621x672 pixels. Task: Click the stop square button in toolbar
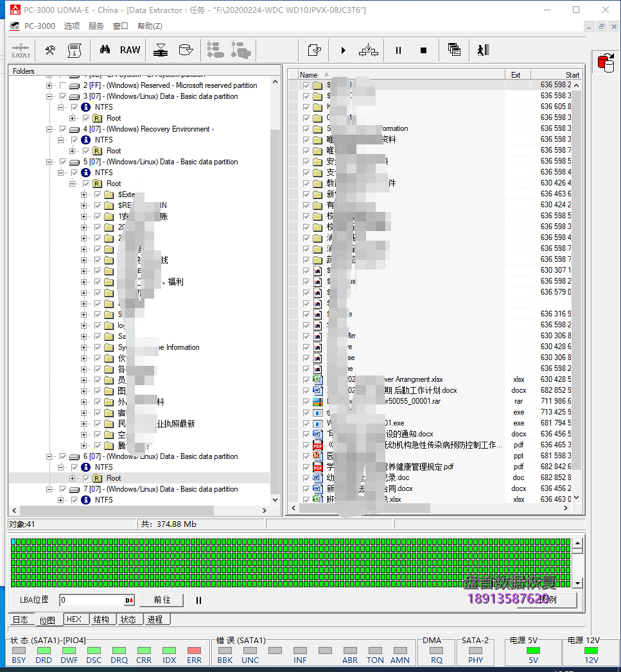pyautogui.click(x=423, y=50)
